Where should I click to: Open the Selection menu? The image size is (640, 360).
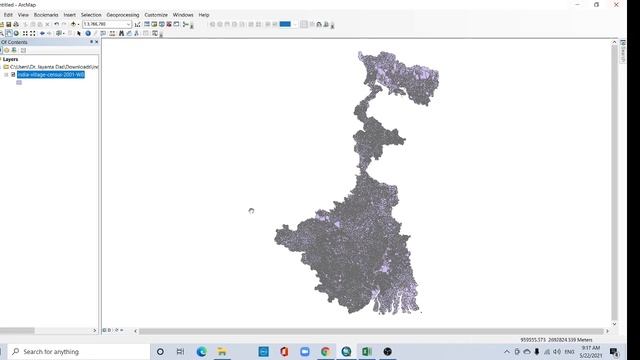pyautogui.click(x=91, y=15)
